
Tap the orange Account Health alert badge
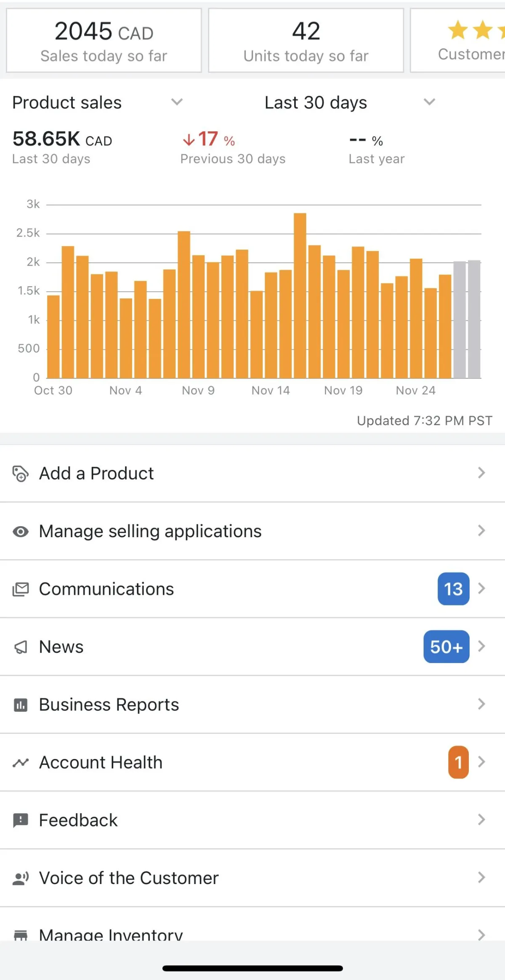[x=458, y=762]
